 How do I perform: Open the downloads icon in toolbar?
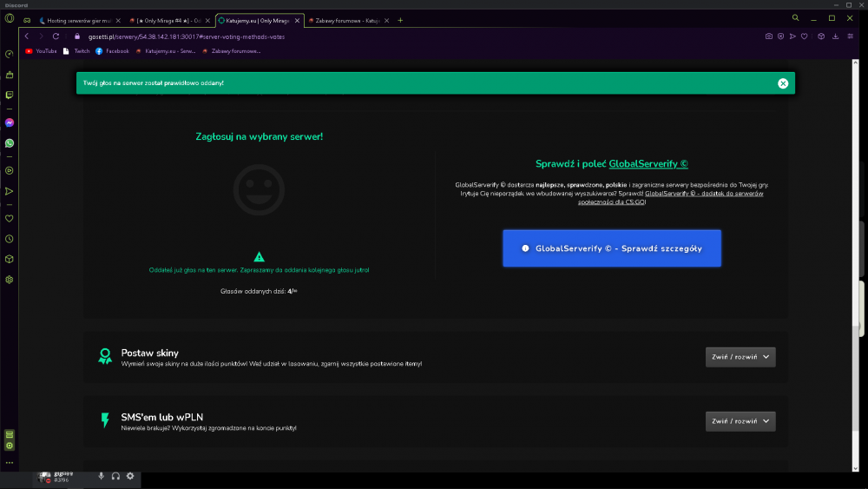tap(835, 36)
